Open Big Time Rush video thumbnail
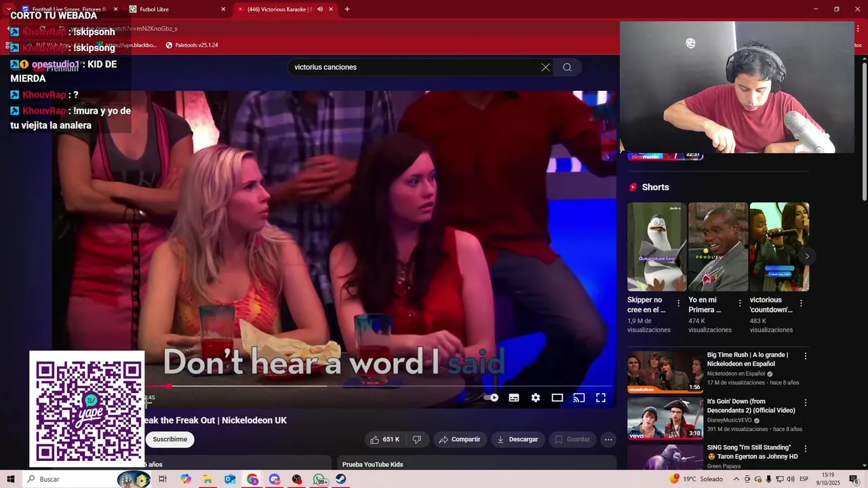Viewport: 868px width, 488px height. [x=665, y=371]
